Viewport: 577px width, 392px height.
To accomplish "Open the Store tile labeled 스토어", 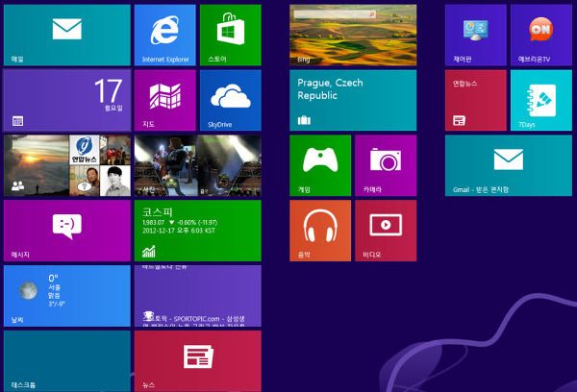I will coord(231,36).
